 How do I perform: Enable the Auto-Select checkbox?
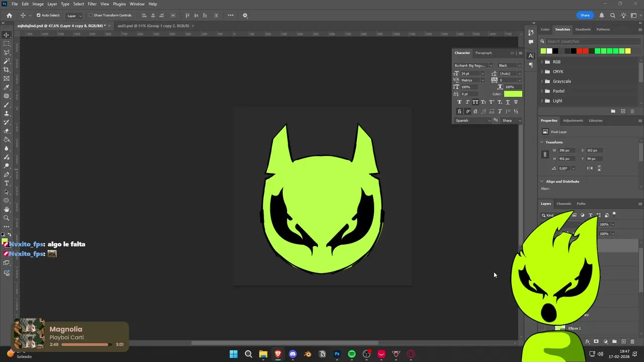tap(38, 16)
